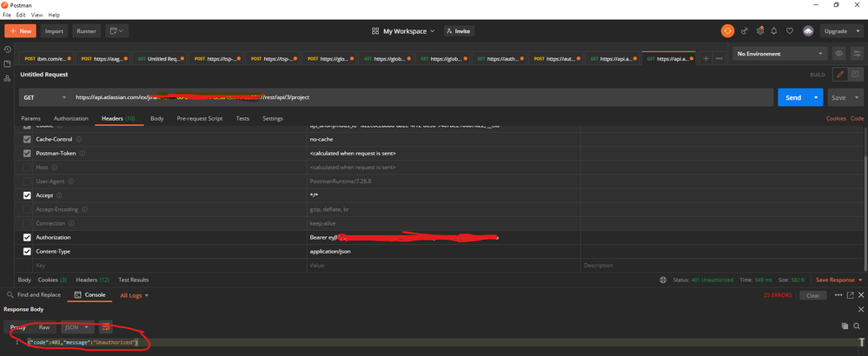
Task: Click the heart icon in header
Action: click(x=790, y=31)
